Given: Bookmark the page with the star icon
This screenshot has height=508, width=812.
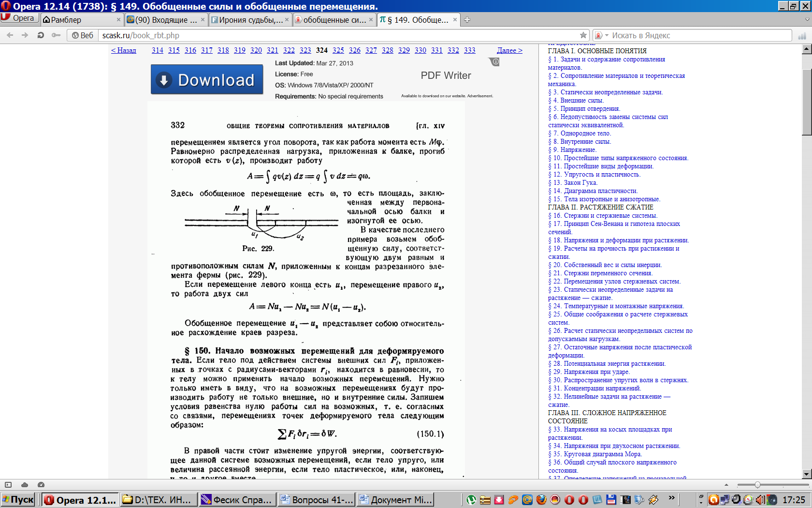Looking at the screenshot, I should [583, 35].
